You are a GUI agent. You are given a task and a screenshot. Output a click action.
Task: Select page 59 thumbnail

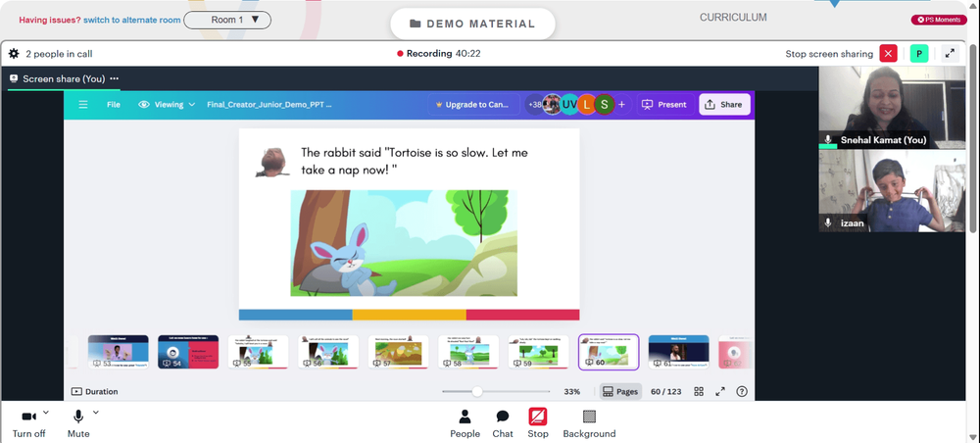coord(538,352)
